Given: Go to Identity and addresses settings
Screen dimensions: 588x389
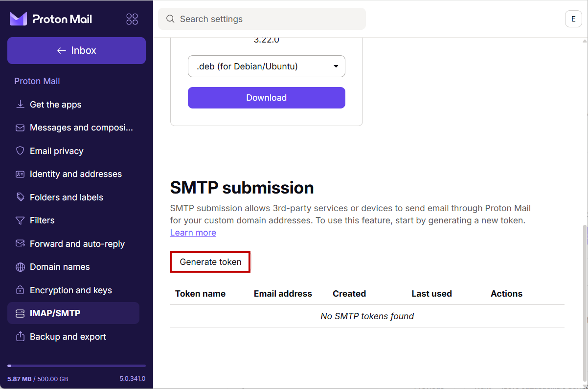Looking at the screenshot, I should pyautogui.click(x=75, y=174).
